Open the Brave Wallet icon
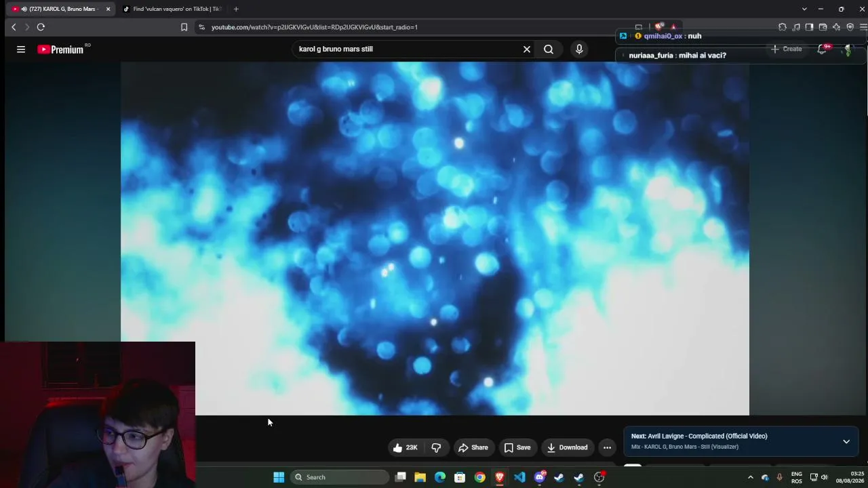The image size is (868, 488). pos(823,27)
